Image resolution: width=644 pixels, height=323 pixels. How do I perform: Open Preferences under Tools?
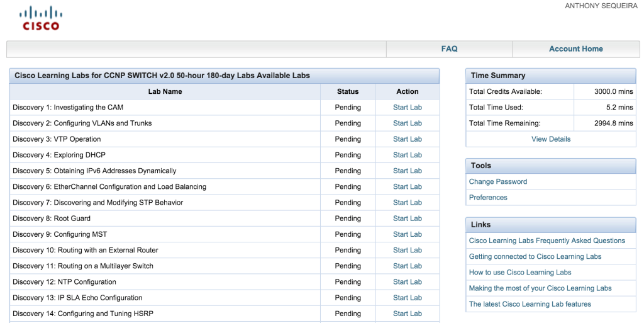[x=488, y=198]
